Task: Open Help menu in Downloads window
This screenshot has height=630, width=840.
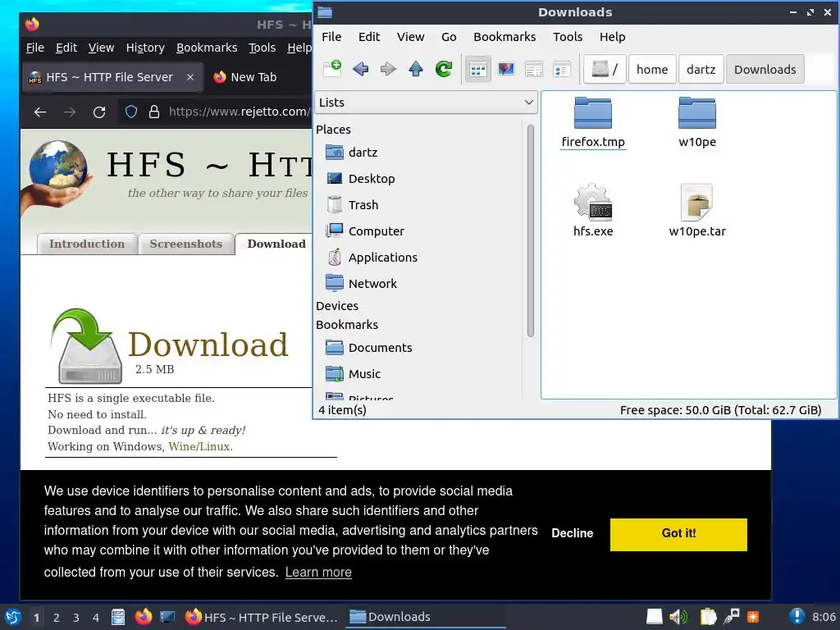Action: [x=612, y=37]
